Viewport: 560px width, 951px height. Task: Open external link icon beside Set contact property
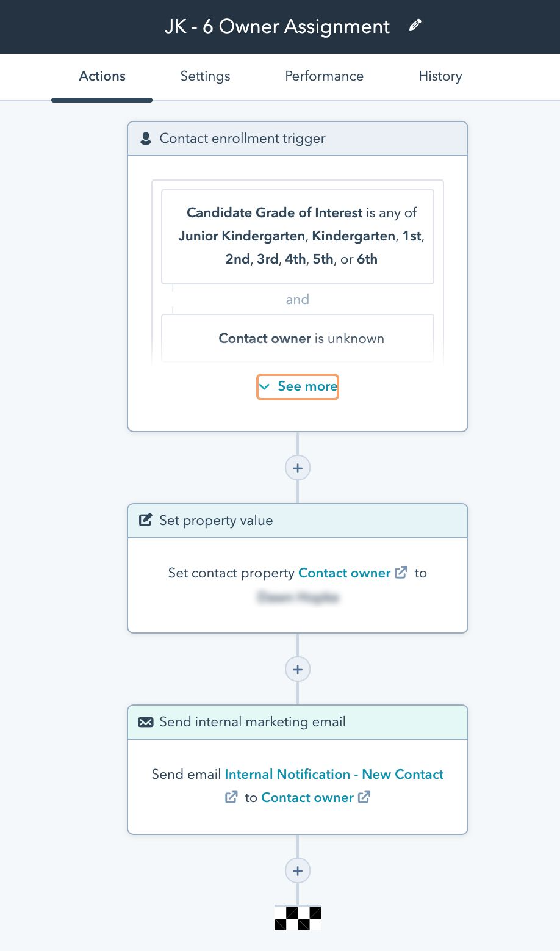coord(401,573)
